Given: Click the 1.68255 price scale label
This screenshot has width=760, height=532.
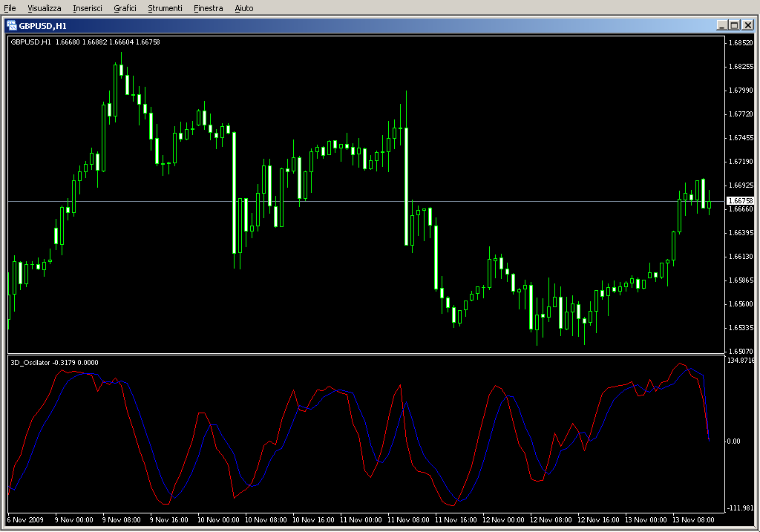Looking at the screenshot, I should coord(741,66).
